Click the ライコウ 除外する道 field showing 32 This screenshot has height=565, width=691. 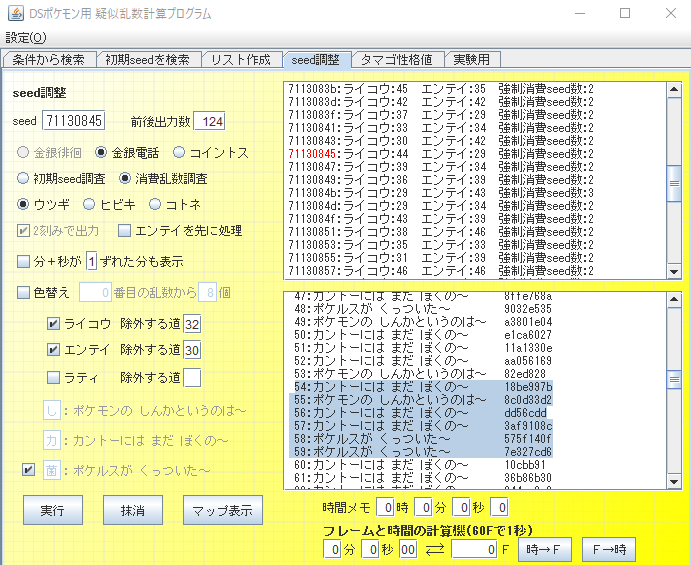coord(192,324)
